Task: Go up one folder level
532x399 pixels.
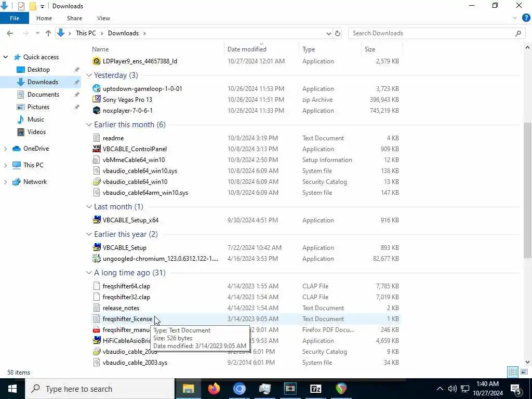Action: pos(48,33)
